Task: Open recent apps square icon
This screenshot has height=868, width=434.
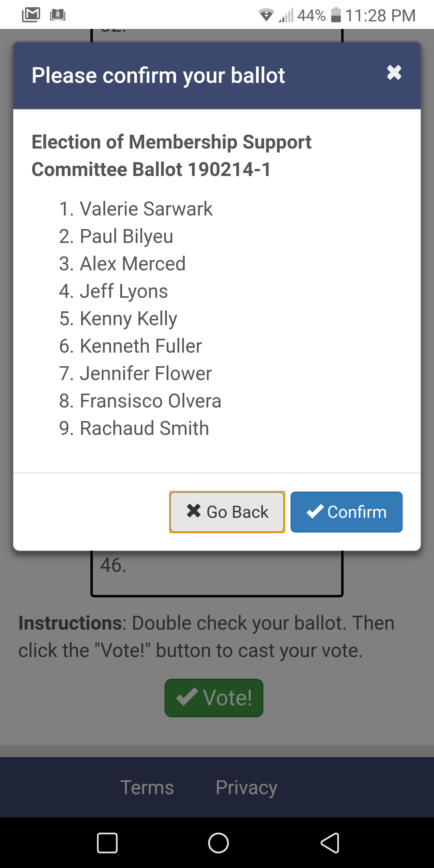Action: coord(107,843)
